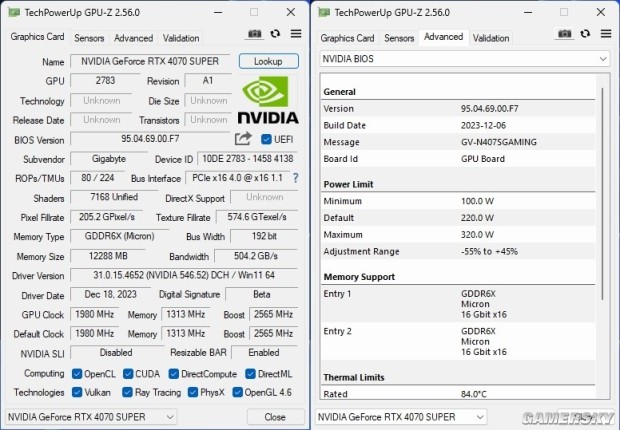Screen dimensions: 620x430
Task: Click the Subvendor Gigabyte field
Action: point(109,159)
